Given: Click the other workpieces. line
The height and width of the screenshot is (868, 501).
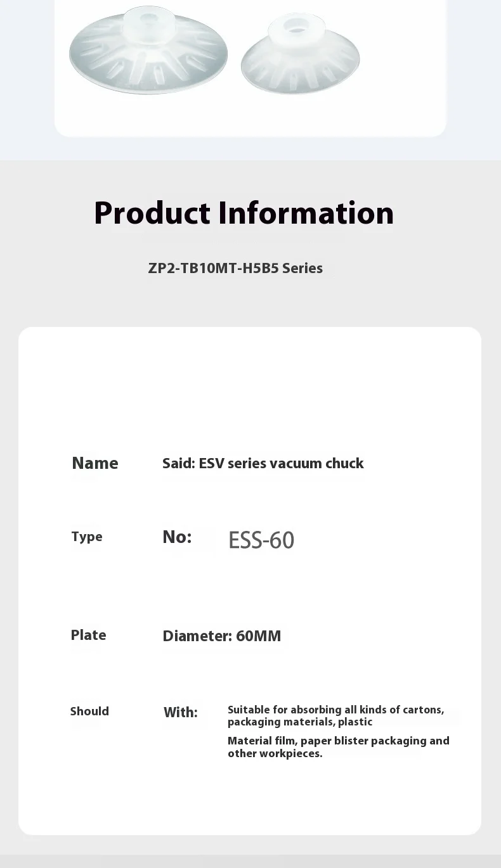Looking at the screenshot, I should pyautogui.click(x=275, y=753).
